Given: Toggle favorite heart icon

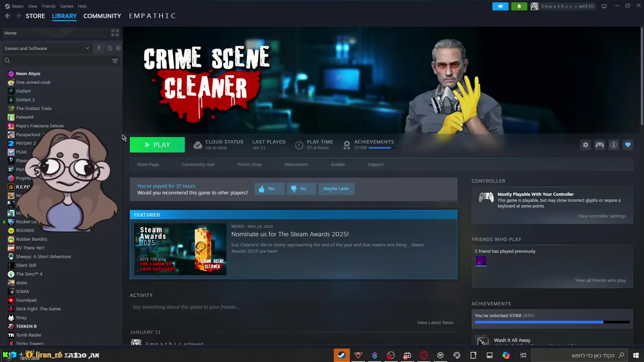Looking at the screenshot, I should click(x=628, y=145).
